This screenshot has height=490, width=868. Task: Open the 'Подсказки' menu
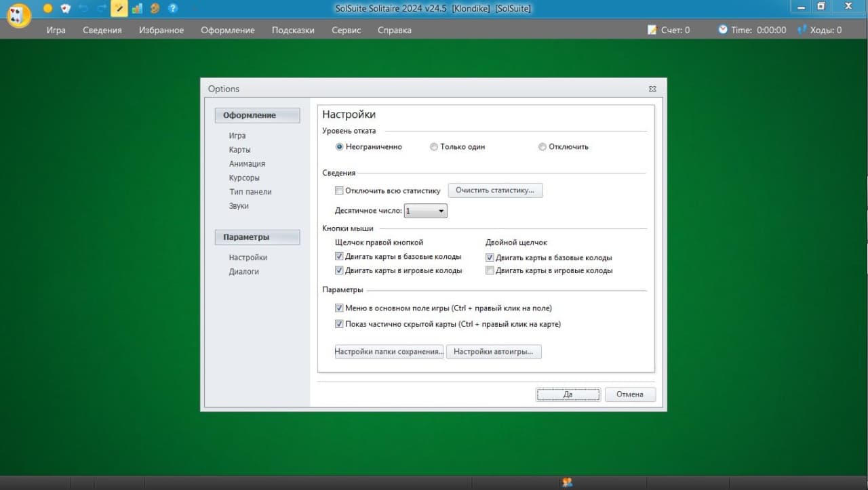pyautogui.click(x=293, y=30)
